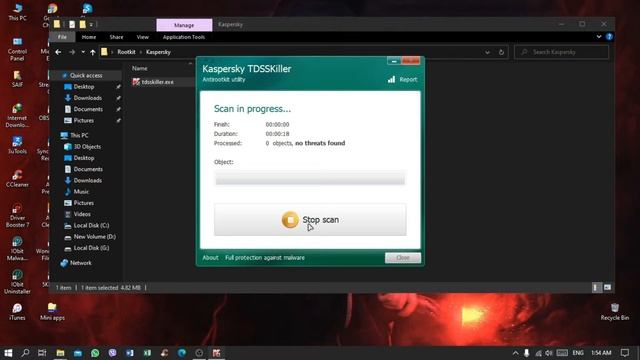Select the iTunes desktop icon

tap(17, 311)
